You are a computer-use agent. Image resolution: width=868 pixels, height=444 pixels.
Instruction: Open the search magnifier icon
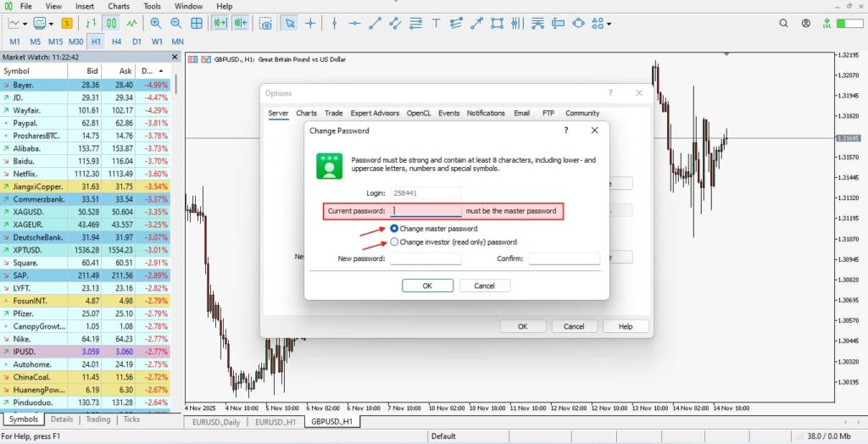(784, 23)
